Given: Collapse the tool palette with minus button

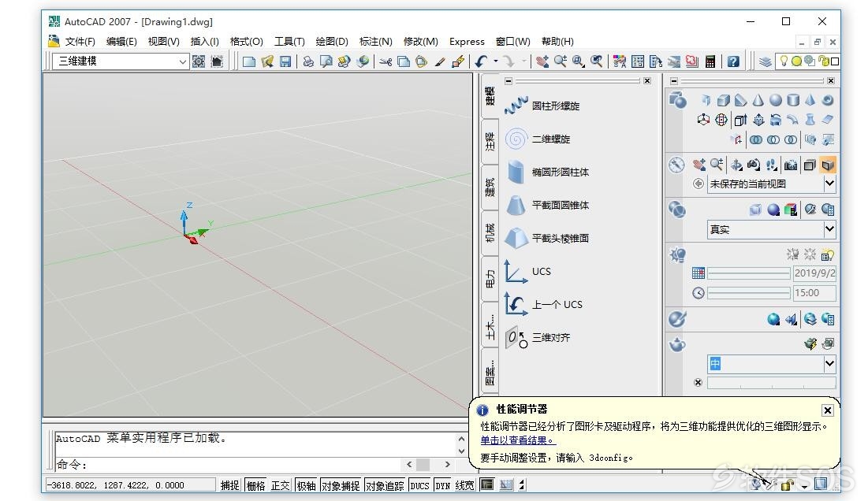Looking at the screenshot, I should coord(509,80).
